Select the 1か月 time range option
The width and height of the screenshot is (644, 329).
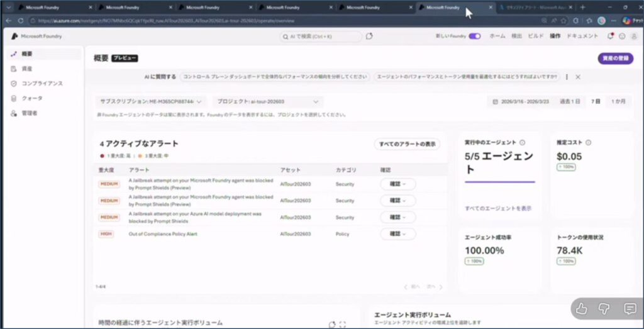618,101
